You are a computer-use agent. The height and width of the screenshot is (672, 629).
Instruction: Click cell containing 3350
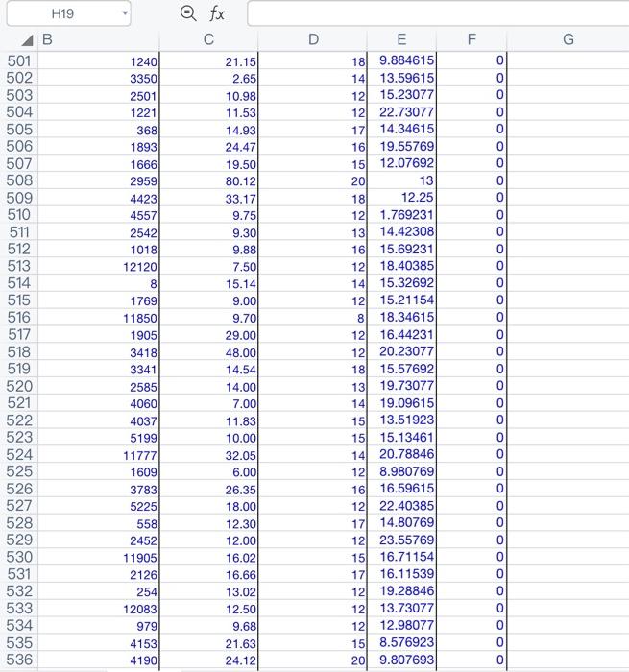(x=99, y=78)
